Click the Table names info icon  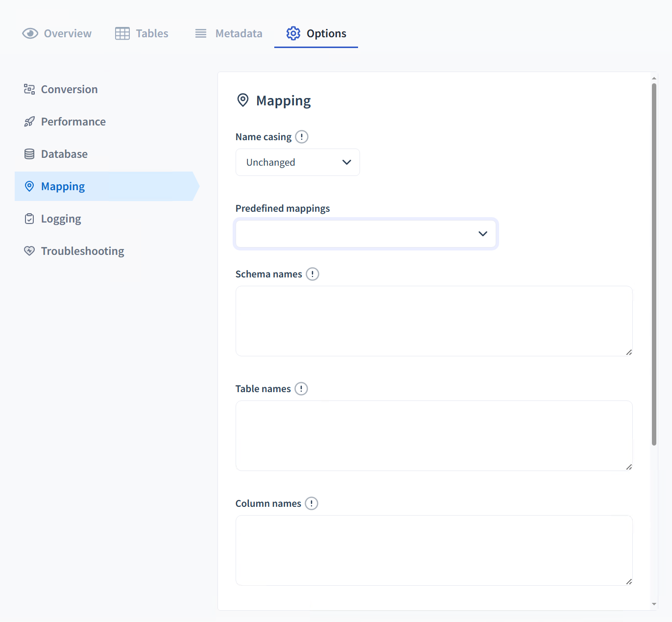[x=301, y=389]
